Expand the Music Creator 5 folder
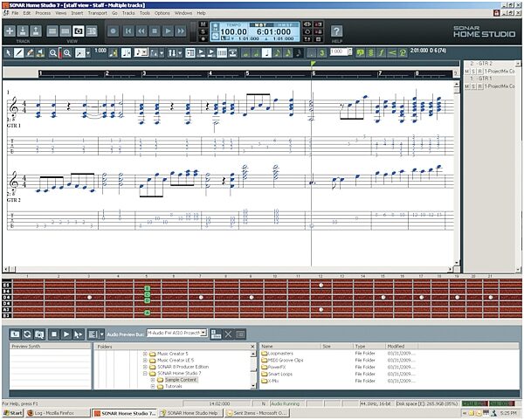524x420 pixels. [x=145, y=354]
